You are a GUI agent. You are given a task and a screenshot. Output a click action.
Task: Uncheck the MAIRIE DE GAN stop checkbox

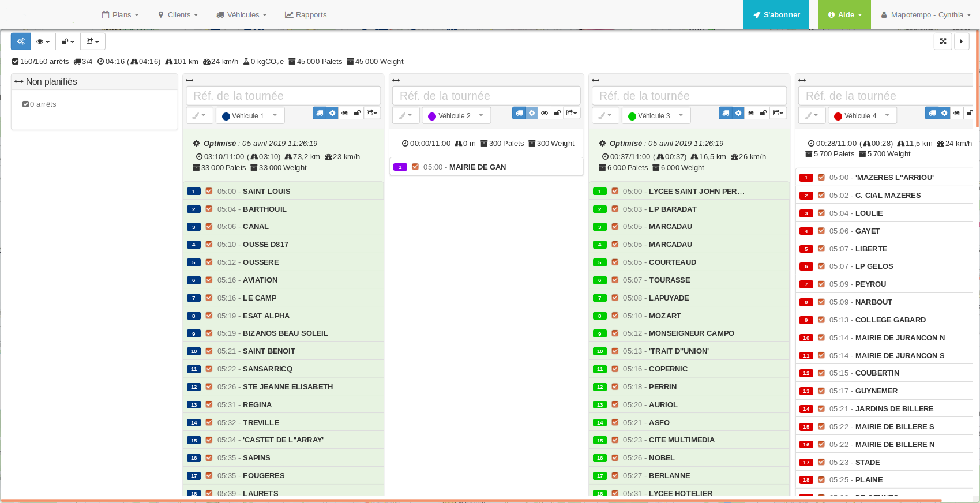(x=415, y=167)
